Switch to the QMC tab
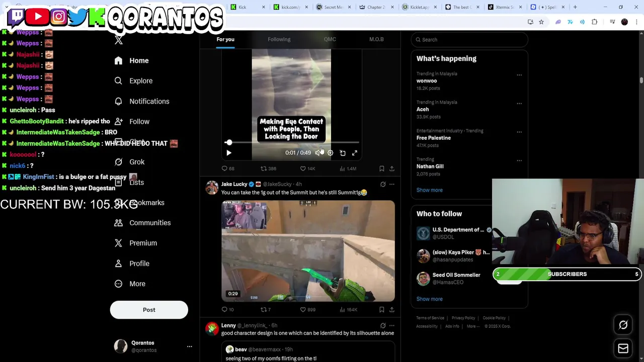The width and height of the screenshot is (644, 362). click(330, 39)
